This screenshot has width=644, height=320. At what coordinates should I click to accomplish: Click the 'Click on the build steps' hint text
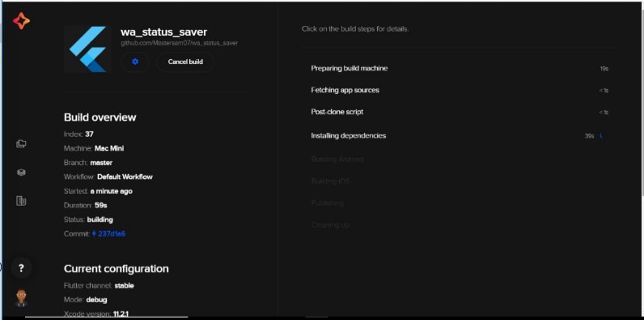point(355,29)
